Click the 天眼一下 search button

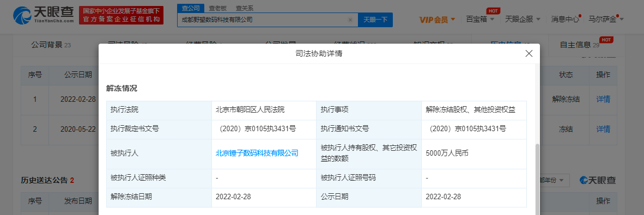pos(375,20)
